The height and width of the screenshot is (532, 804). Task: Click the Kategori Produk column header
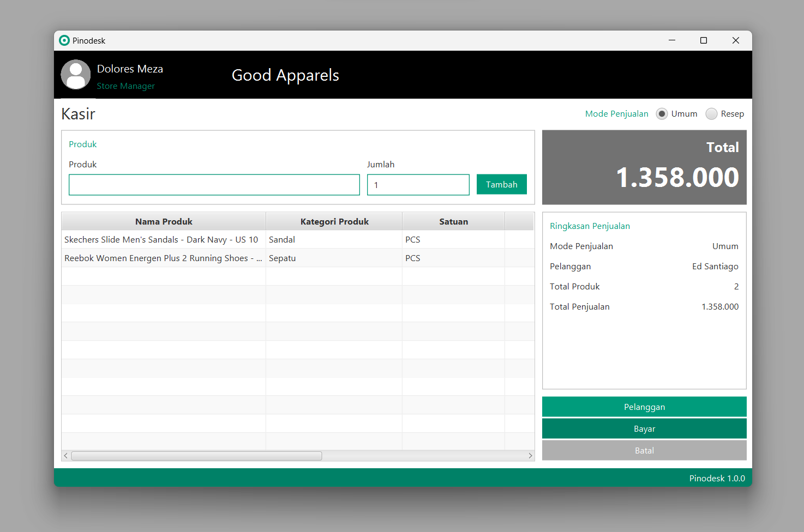pos(334,222)
